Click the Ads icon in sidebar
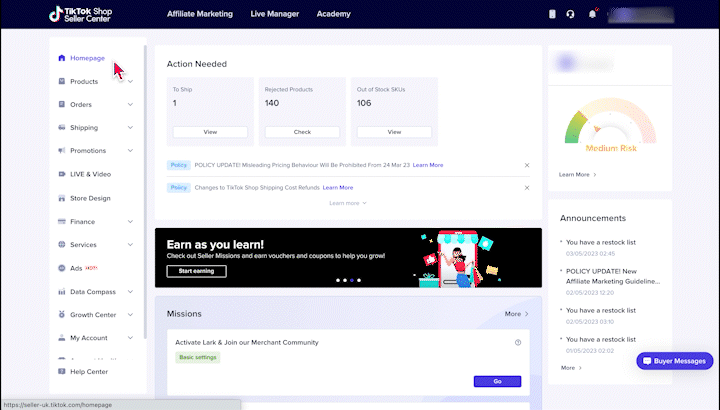Screen dimensions: 720x410 (62, 268)
